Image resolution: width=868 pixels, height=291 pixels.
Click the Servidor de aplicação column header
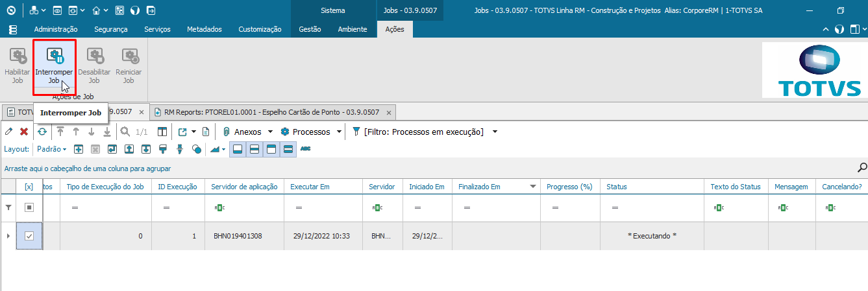(x=244, y=187)
